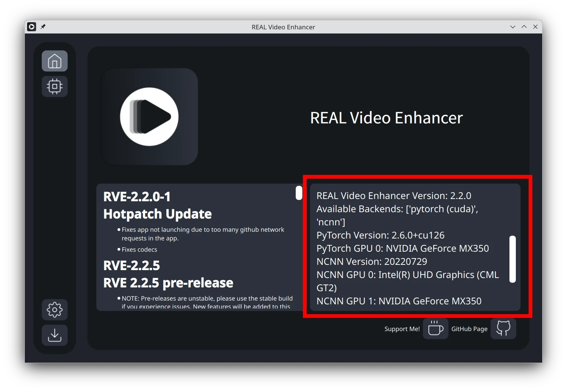Image resolution: width=567 pixels, height=392 pixels.
Task: Click the "Support Me!" label
Action: (402, 329)
